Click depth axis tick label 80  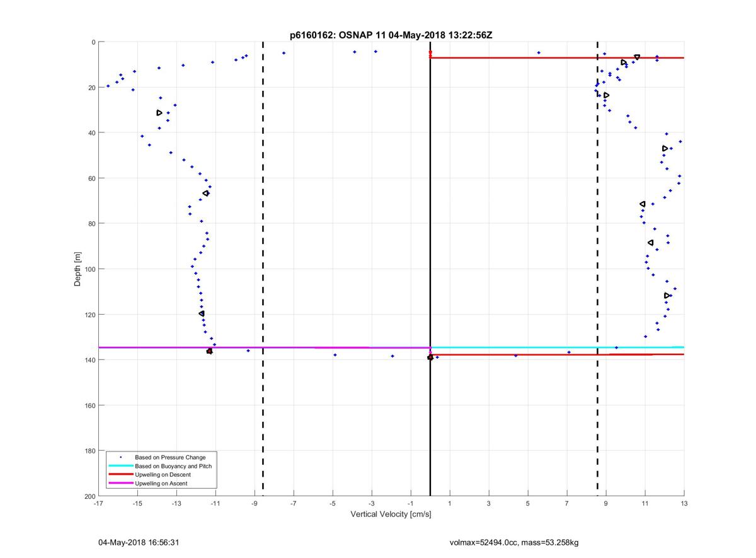pyautogui.click(x=91, y=224)
